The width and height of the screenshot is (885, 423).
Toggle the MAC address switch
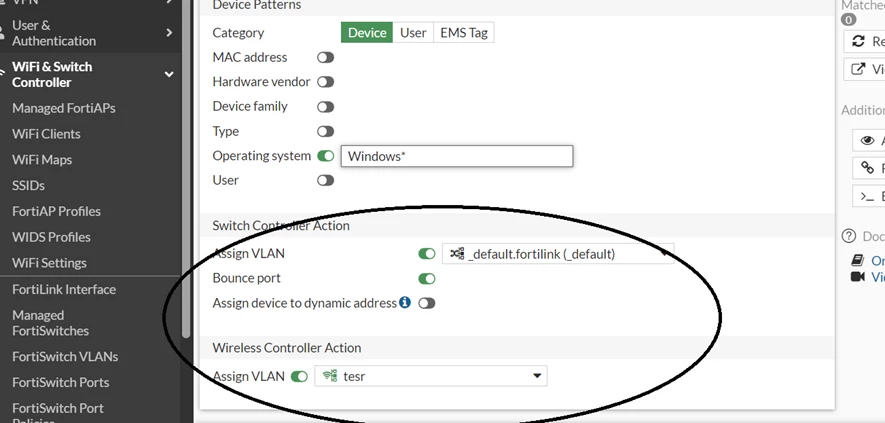pyautogui.click(x=325, y=57)
